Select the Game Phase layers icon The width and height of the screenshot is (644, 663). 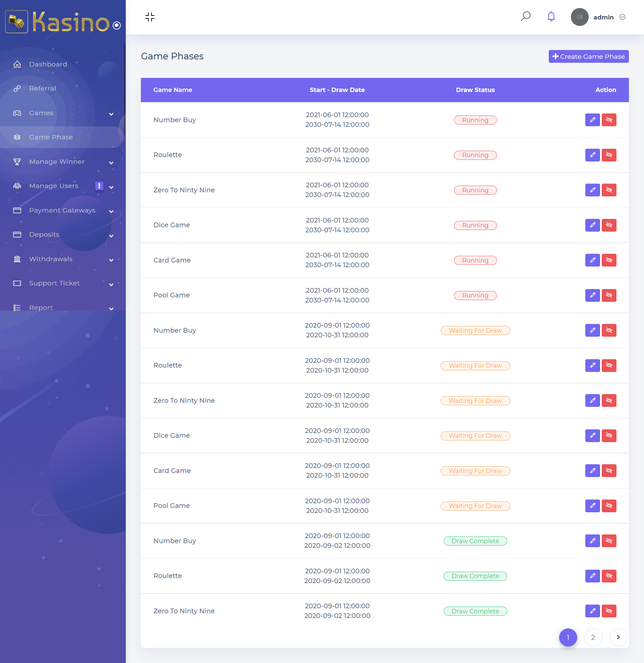pyautogui.click(x=17, y=137)
